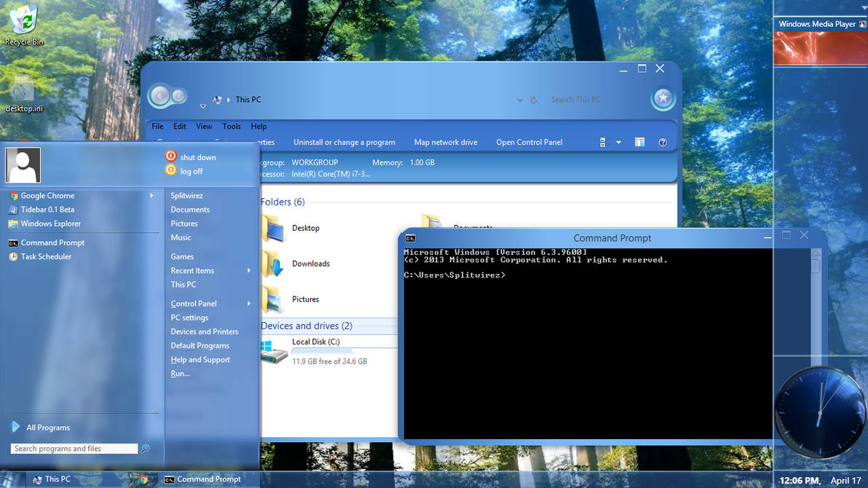Launch Task Scheduler from the Start menu
Screen dimensions: 868x488
click(x=46, y=256)
